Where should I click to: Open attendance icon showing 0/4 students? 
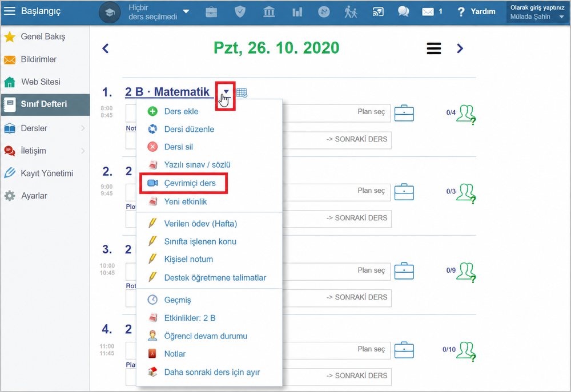(x=466, y=114)
